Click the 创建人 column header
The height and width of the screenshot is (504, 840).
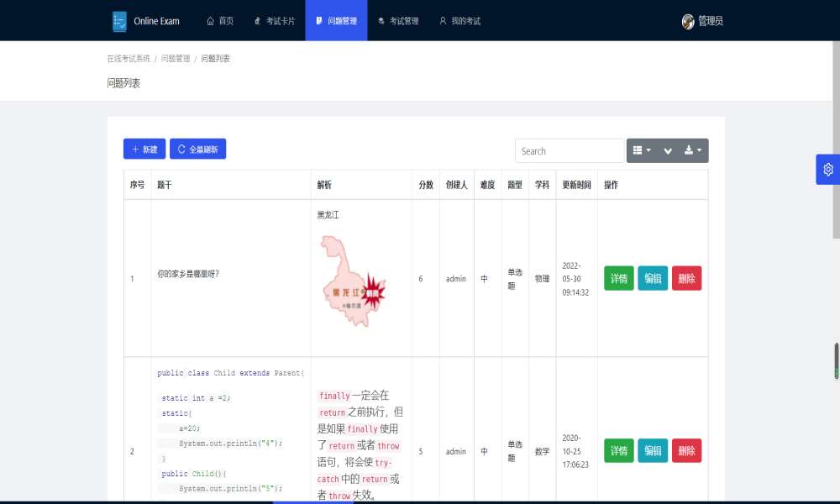point(456,185)
